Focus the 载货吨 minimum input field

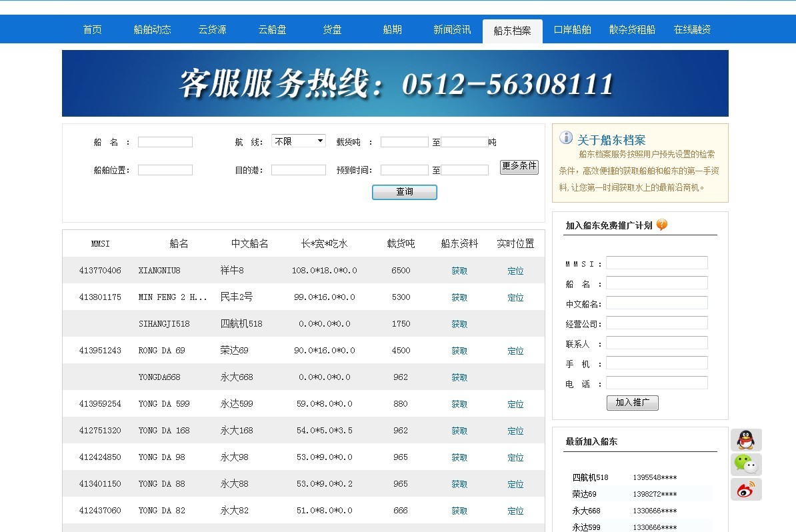point(405,142)
